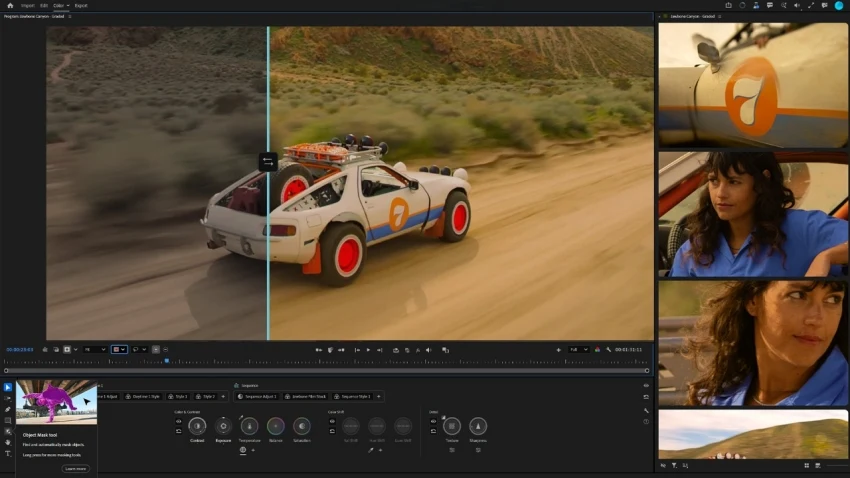
Task: Select the Hand tool
Action: [8, 443]
